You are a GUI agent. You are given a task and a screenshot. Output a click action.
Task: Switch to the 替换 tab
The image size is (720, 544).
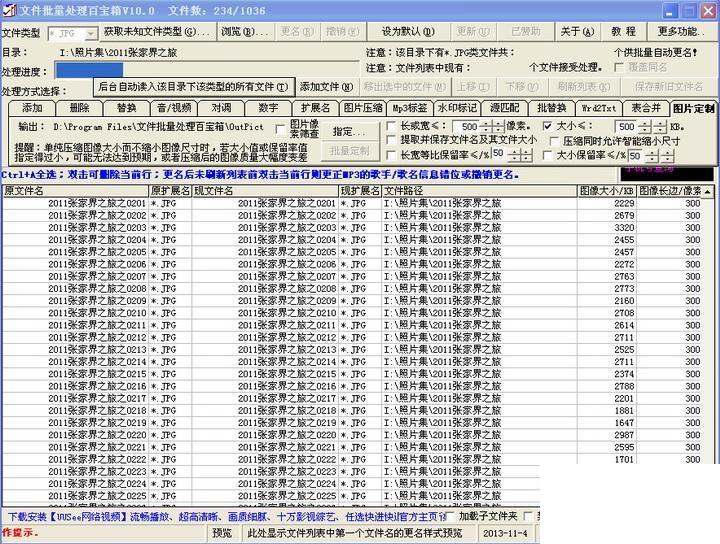tap(127, 108)
